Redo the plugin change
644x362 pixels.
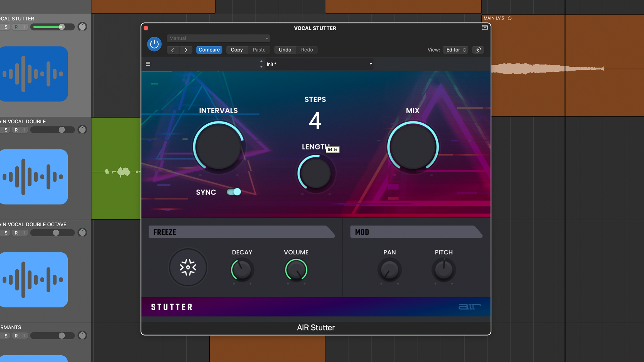307,50
